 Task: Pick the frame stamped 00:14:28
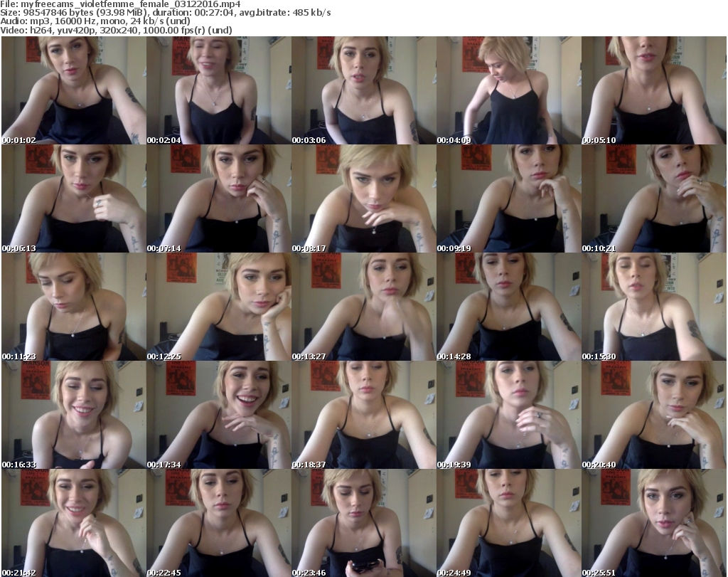tap(509, 307)
